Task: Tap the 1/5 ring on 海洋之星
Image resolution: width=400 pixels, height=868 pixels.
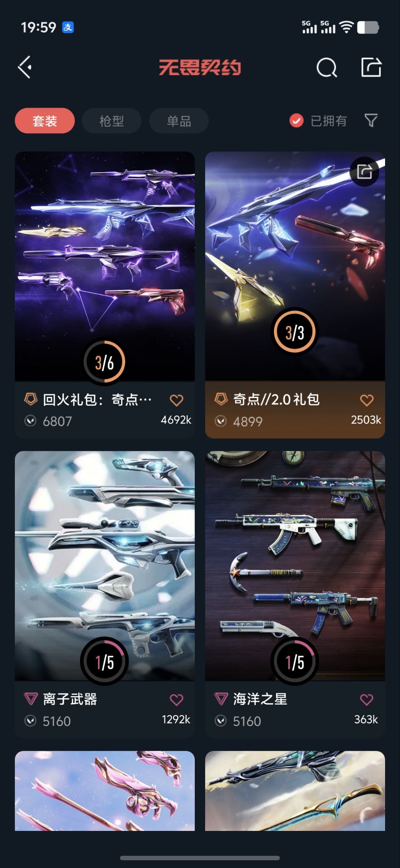Action: tap(295, 662)
